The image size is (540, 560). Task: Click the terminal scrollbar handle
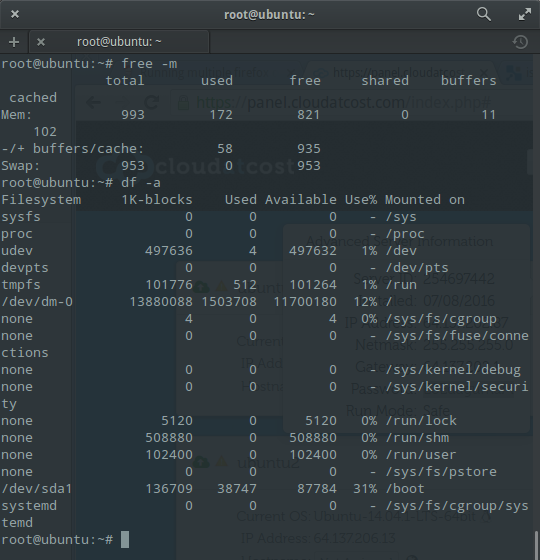537,544
